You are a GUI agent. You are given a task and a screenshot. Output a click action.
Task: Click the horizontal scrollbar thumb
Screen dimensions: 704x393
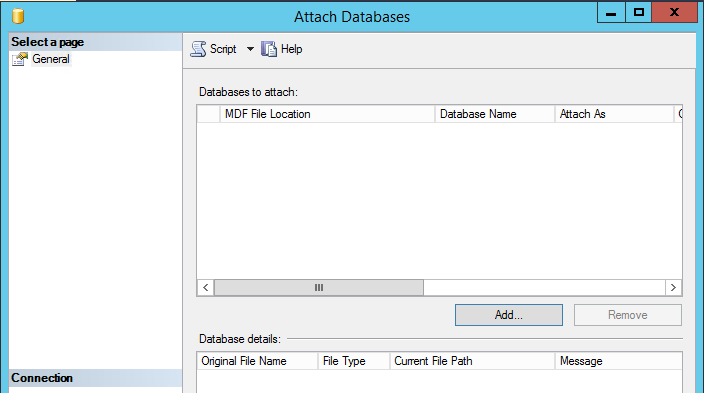319,287
